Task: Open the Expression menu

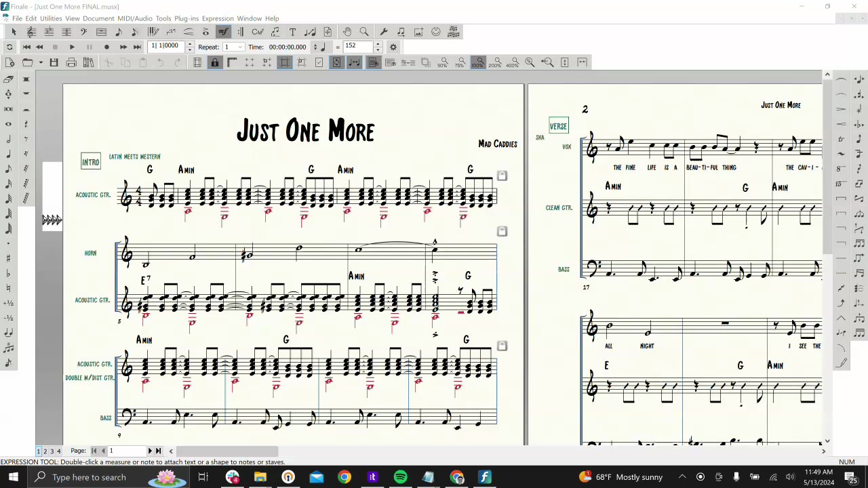Action: [218, 18]
